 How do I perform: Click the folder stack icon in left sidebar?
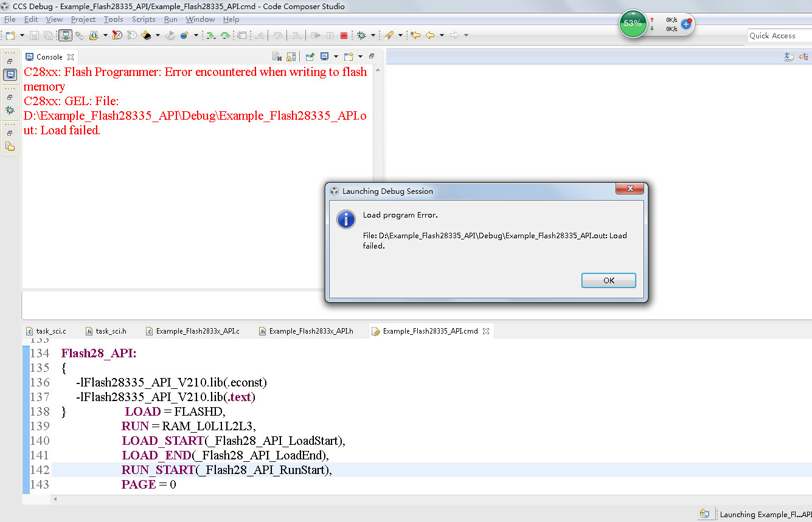tap(10, 146)
